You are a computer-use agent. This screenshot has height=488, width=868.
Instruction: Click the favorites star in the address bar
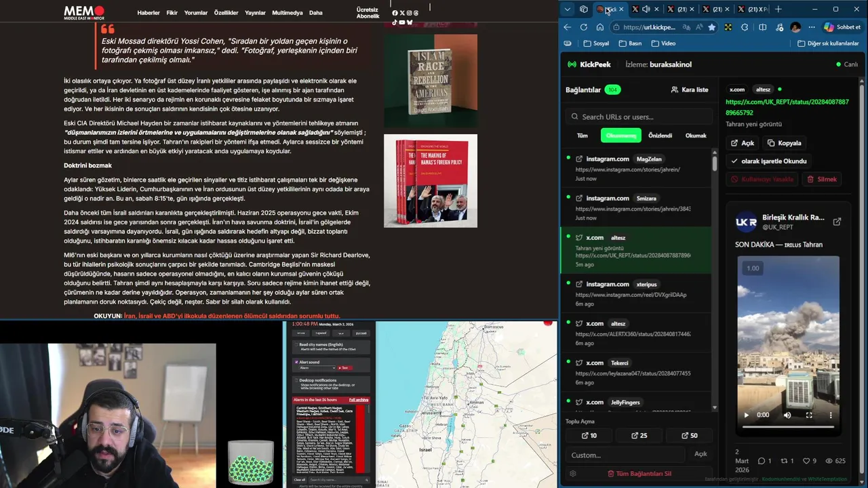711,27
